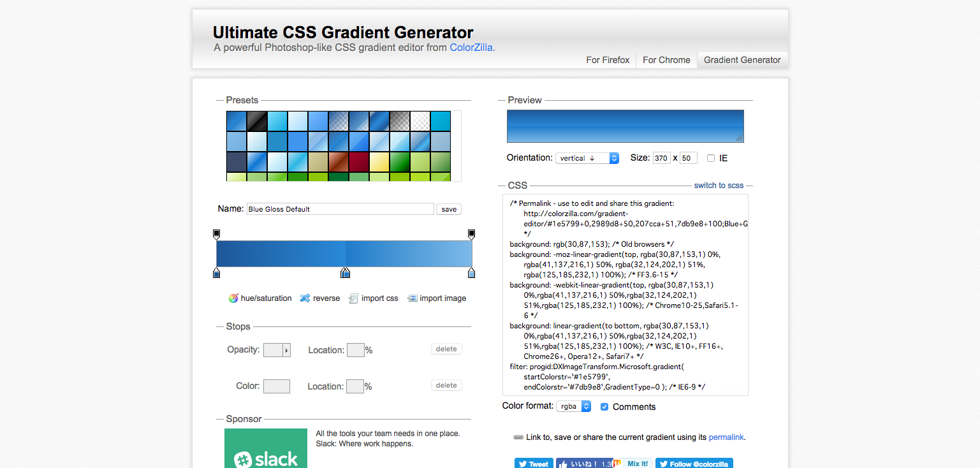The image size is (980, 468).
Task: Select the right opacity stop above the gradient
Action: [471, 234]
